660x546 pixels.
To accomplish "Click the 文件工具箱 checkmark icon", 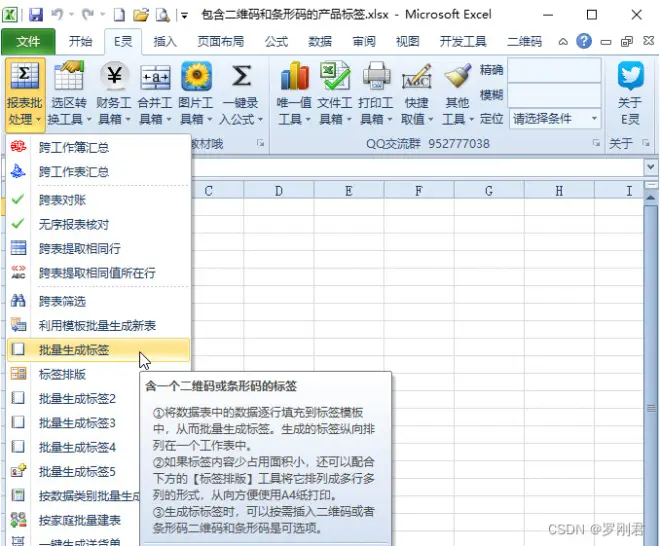I will pyautogui.click(x=335, y=76).
